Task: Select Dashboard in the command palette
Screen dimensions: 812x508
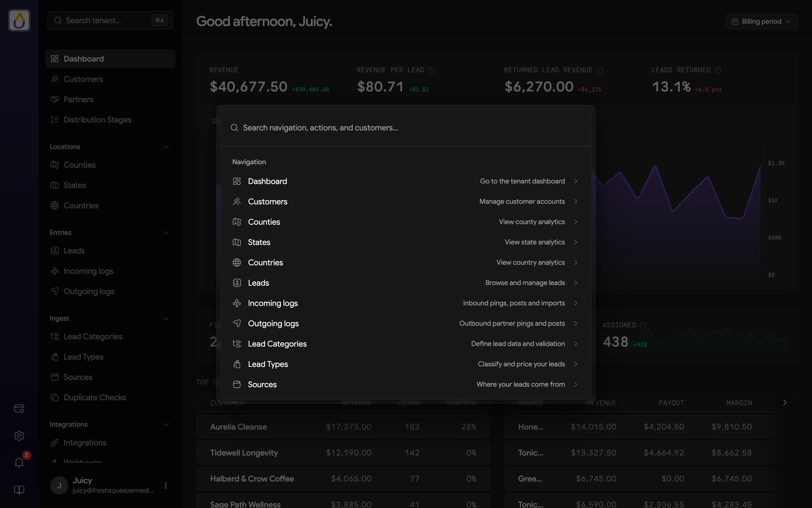Action: tap(406, 181)
